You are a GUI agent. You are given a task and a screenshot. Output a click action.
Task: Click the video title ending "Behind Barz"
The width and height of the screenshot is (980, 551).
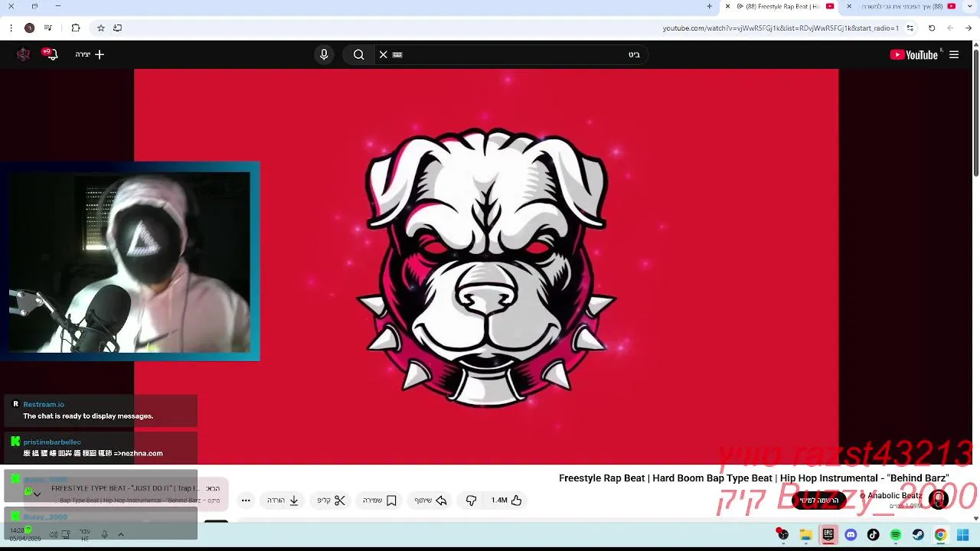(x=754, y=478)
